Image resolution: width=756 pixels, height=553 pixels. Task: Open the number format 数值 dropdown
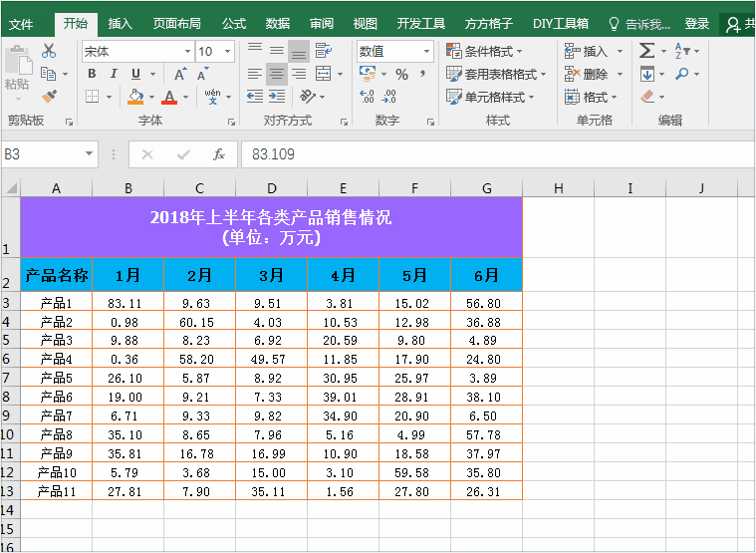(426, 51)
